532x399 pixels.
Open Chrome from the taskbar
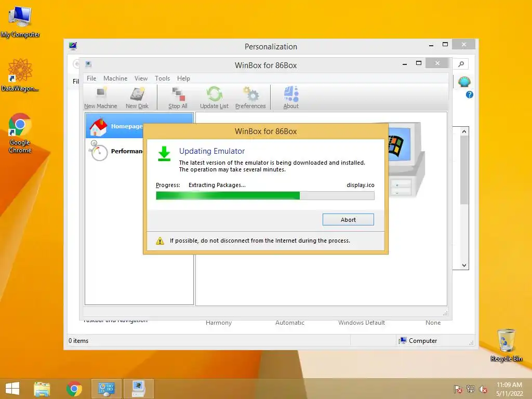click(74, 389)
